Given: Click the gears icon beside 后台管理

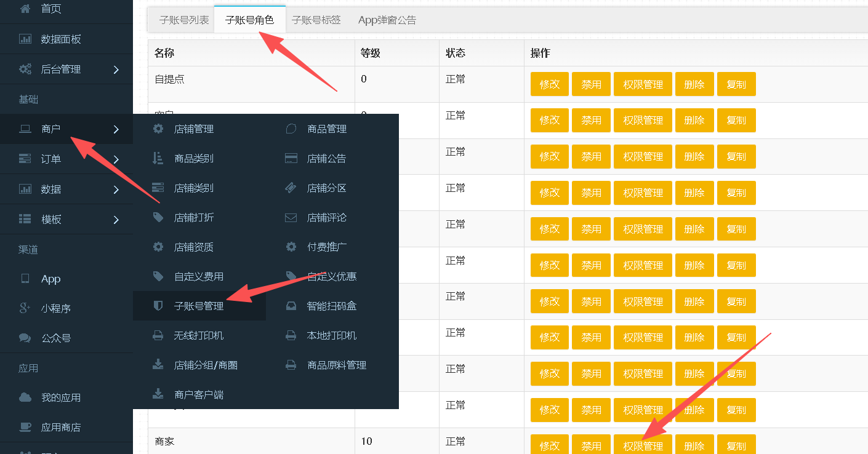Looking at the screenshot, I should [25, 70].
